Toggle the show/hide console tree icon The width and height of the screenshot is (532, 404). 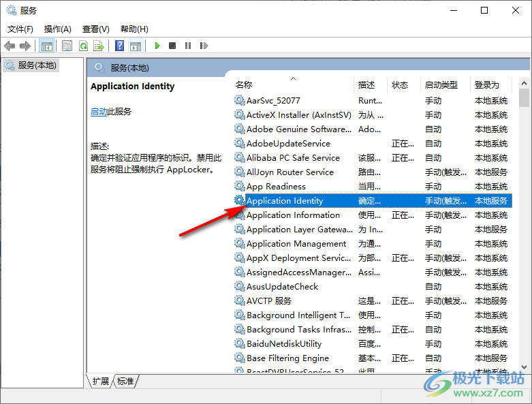pyautogui.click(x=46, y=46)
